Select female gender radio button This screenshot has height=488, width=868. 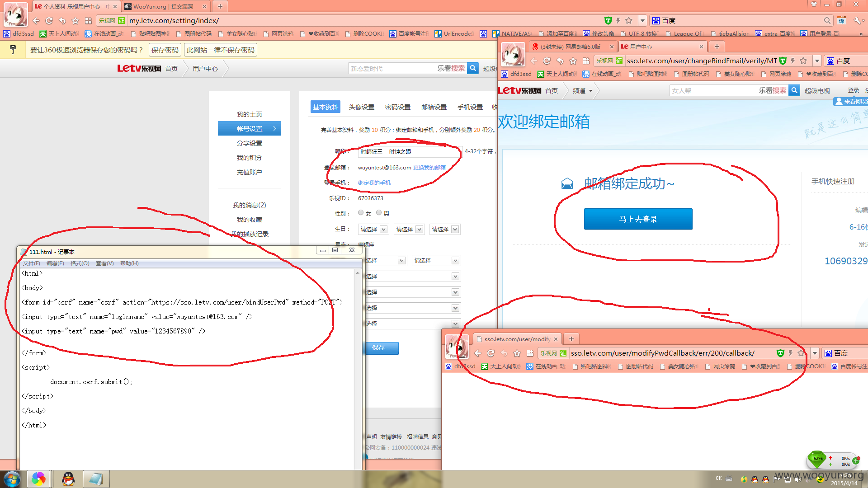coord(361,212)
